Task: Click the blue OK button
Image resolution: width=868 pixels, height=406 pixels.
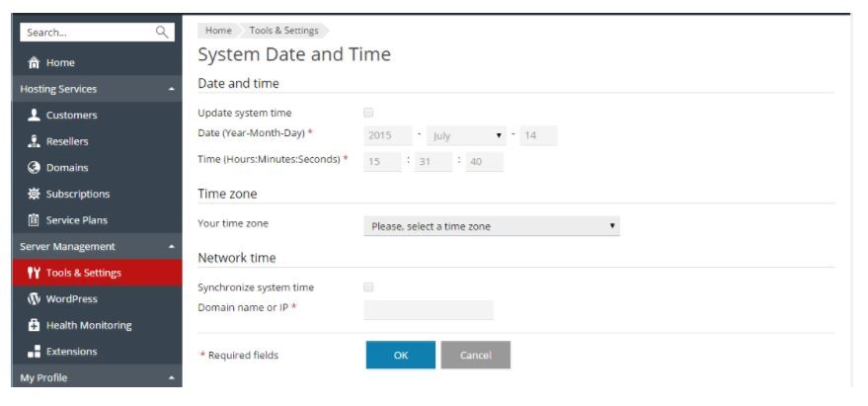Action: coord(401,355)
